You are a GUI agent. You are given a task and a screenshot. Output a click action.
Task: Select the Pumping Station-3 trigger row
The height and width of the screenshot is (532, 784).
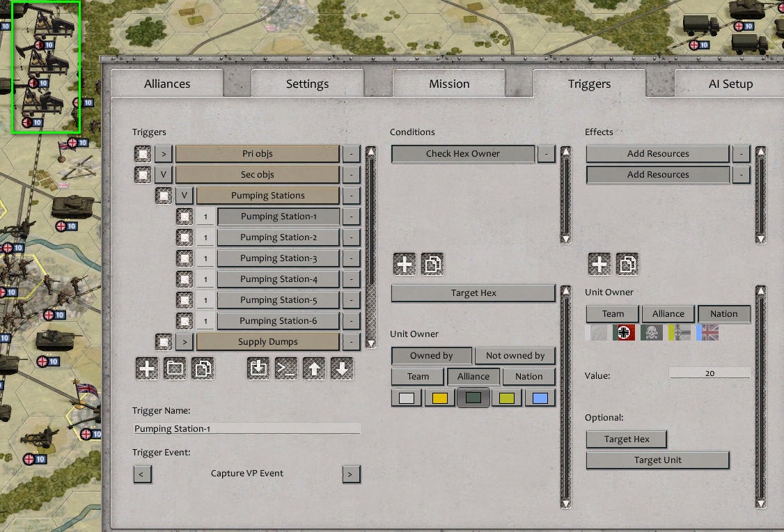[x=279, y=258]
